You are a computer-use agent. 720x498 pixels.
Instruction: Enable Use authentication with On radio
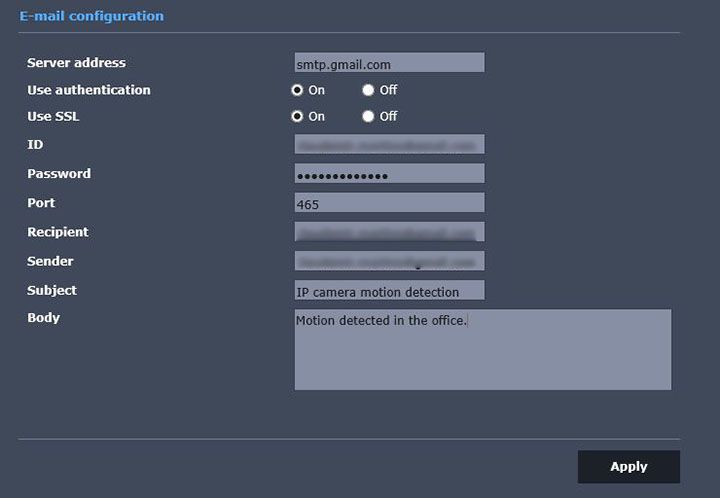[x=297, y=90]
